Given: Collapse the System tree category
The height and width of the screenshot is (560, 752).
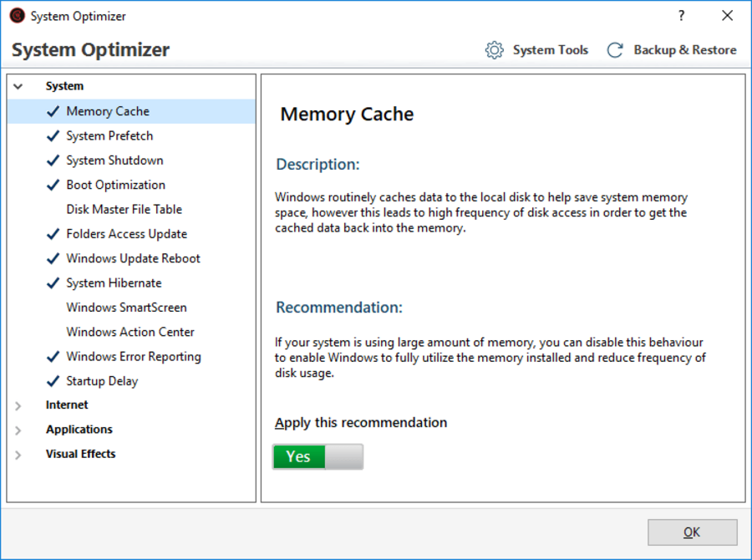Looking at the screenshot, I should point(18,86).
